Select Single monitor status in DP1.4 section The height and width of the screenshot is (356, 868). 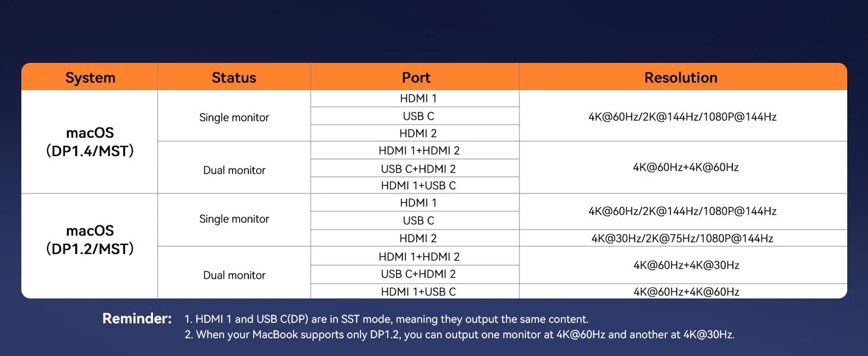click(x=234, y=117)
